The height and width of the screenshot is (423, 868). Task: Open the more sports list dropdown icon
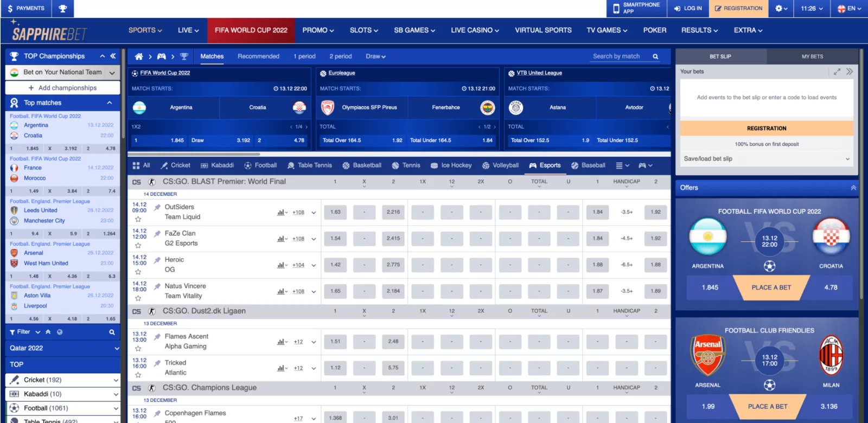click(623, 165)
